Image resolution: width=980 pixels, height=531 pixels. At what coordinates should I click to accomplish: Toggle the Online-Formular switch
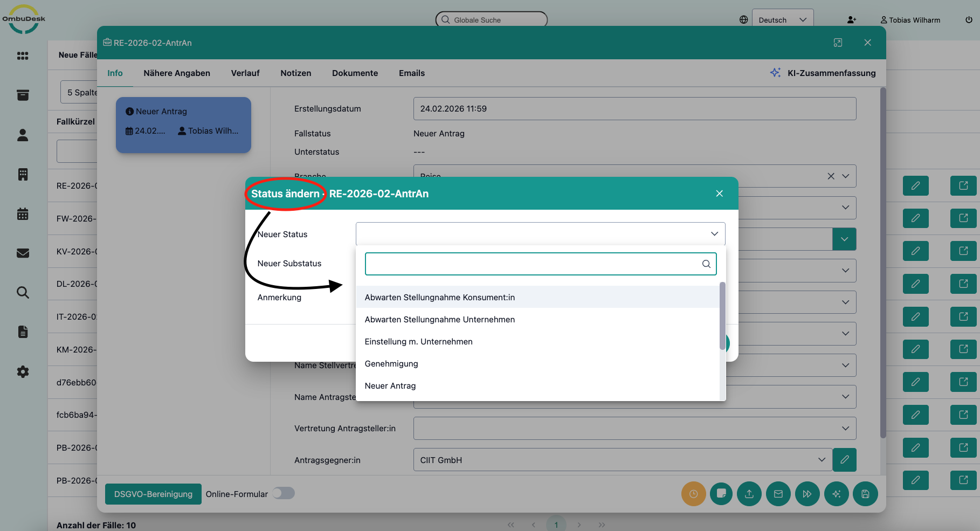tap(284, 493)
